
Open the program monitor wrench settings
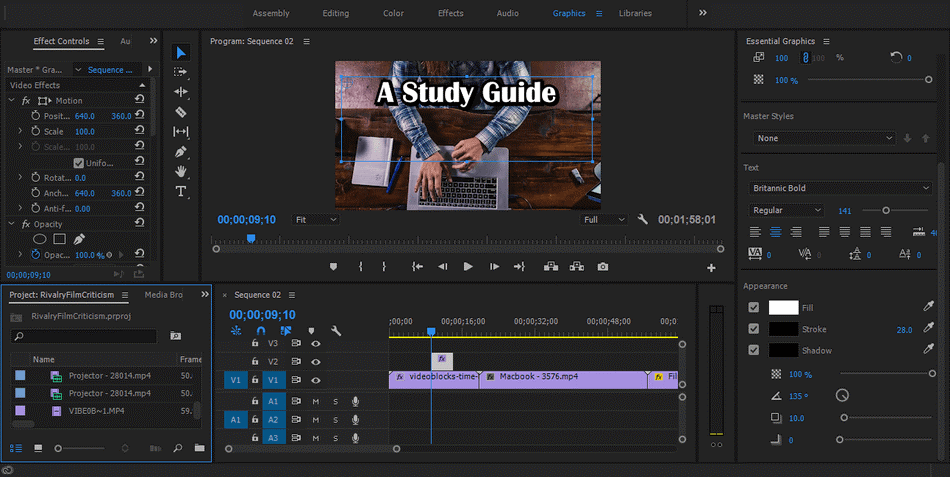click(643, 219)
